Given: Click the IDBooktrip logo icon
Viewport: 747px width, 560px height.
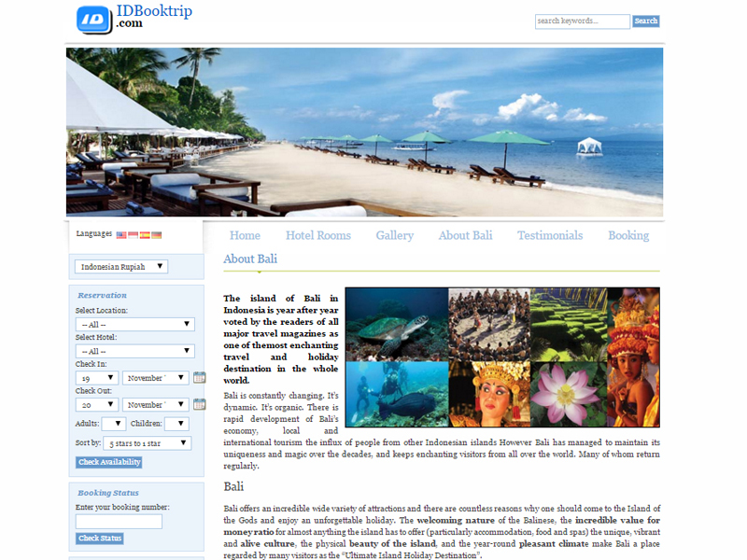Looking at the screenshot, I should tap(92, 17).
